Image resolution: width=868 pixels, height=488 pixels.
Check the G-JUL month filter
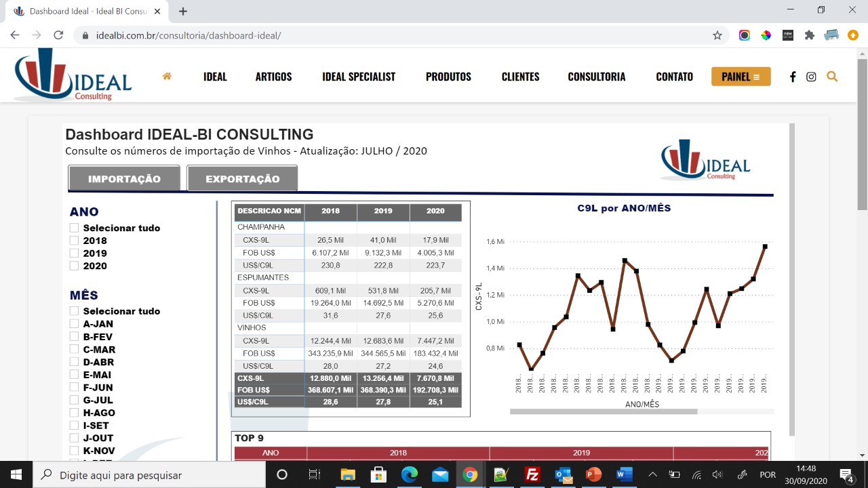(x=75, y=400)
